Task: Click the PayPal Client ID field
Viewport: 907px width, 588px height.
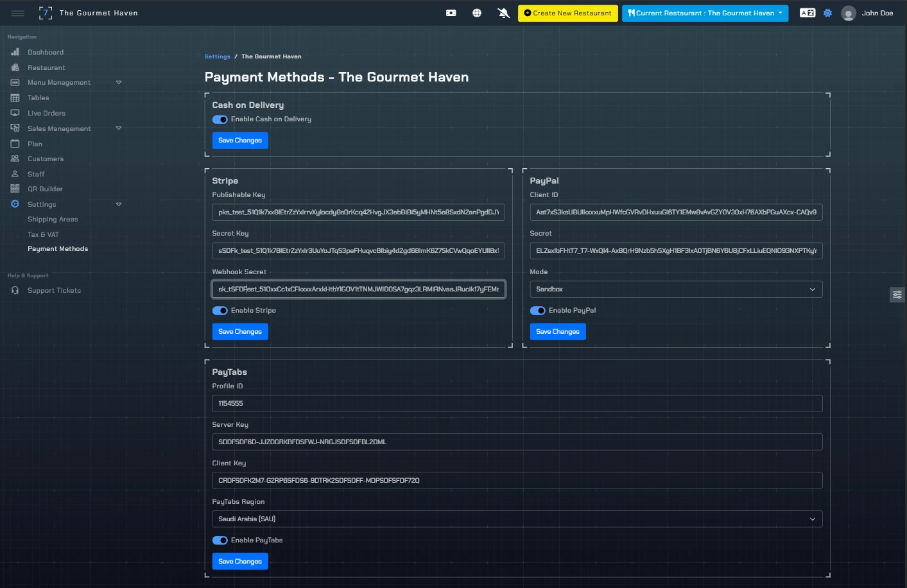Action: coord(676,212)
